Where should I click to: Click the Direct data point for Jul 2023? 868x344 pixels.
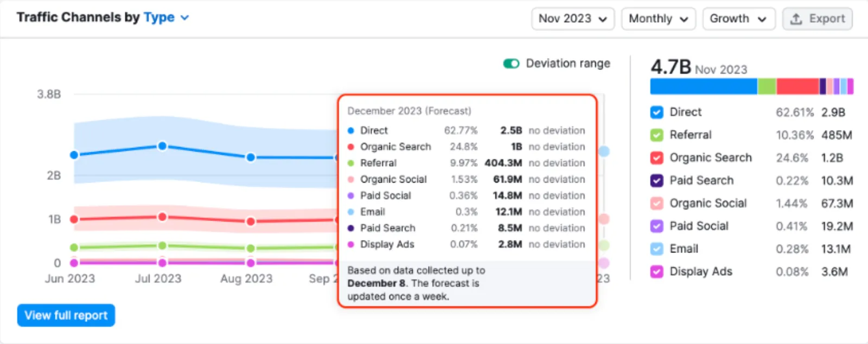tap(162, 146)
